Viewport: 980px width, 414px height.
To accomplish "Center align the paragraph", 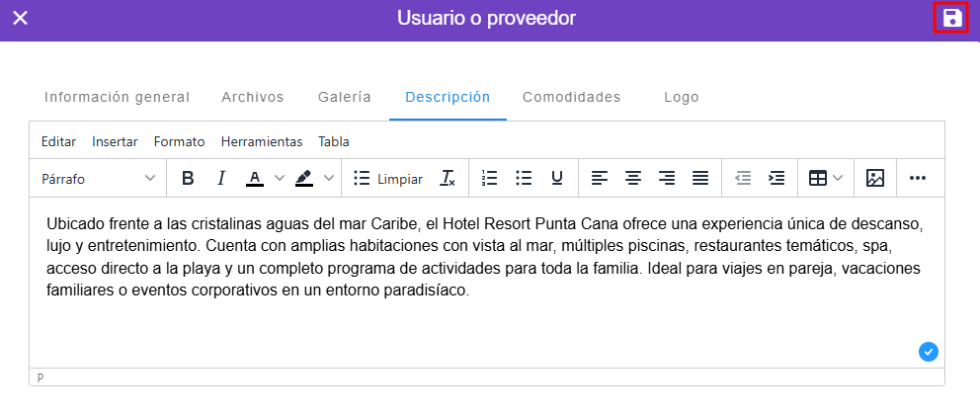I will coord(633,179).
